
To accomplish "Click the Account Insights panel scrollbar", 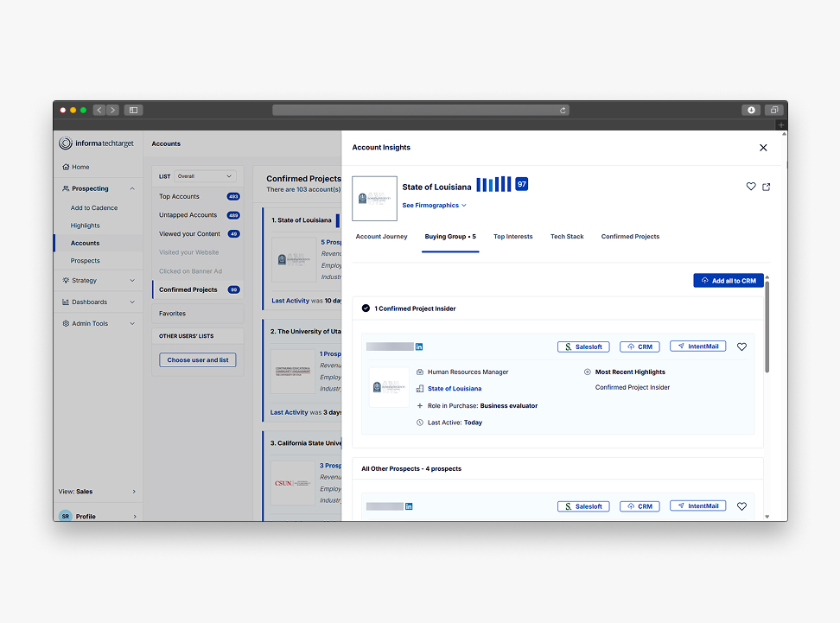I will (767, 328).
